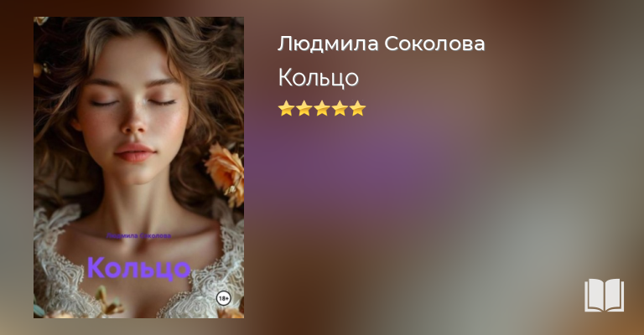
Task: Click the woman's lips on cover
Action: coord(134,153)
